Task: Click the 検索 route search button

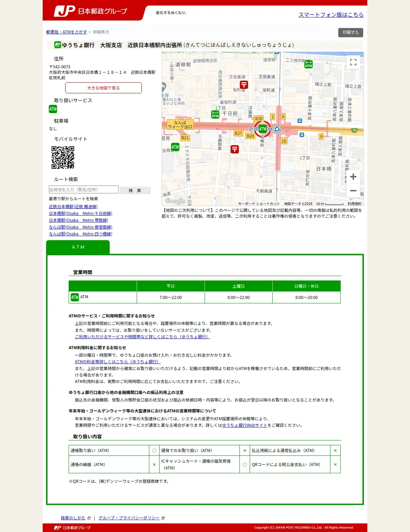Action: [x=135, y=190]
